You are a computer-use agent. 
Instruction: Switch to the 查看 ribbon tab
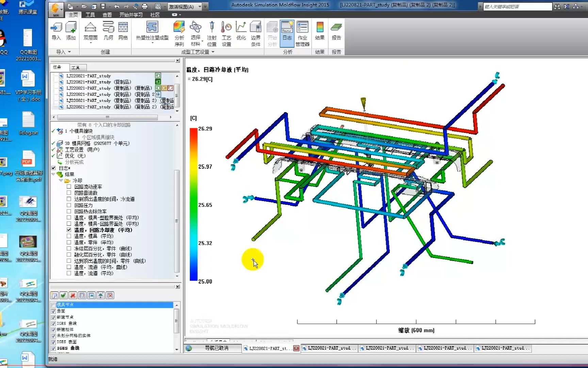point(107,15)
